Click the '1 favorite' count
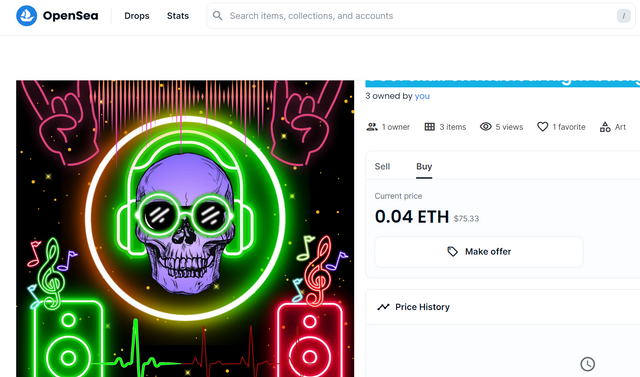 569,127
